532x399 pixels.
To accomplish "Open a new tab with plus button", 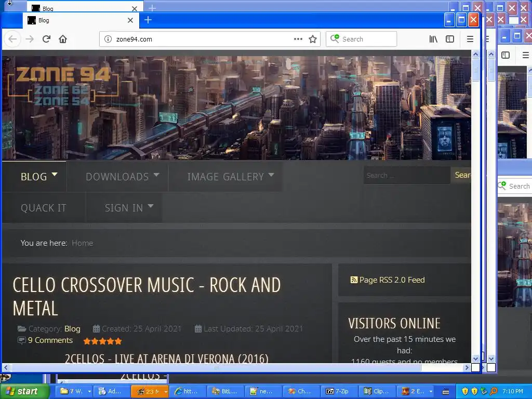I will 148,20.
